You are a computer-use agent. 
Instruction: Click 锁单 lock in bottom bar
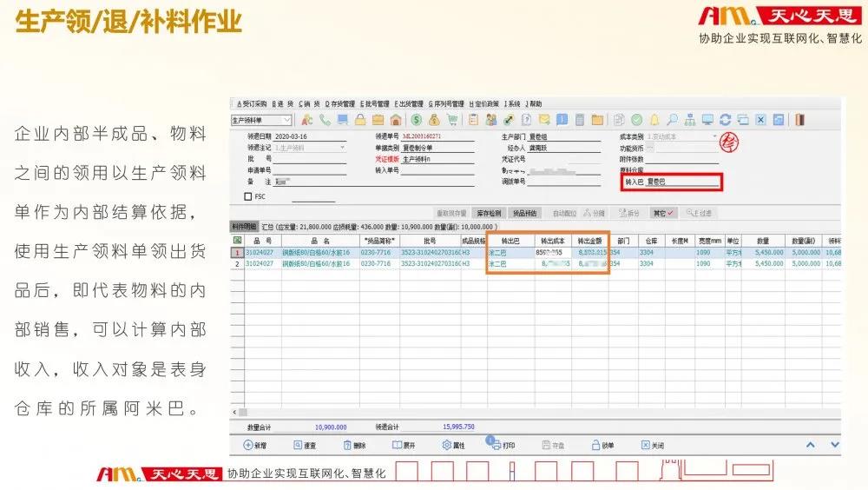[x=602, y=445]
